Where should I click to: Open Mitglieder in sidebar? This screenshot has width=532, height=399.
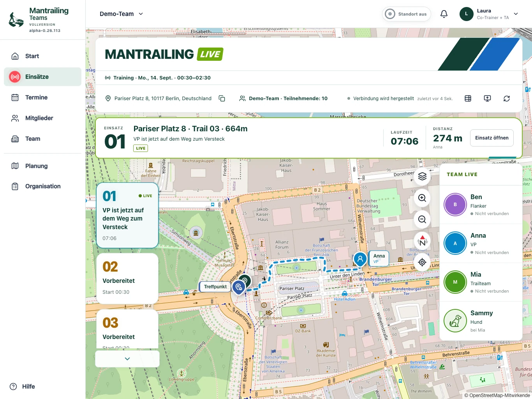coord(42,118)
